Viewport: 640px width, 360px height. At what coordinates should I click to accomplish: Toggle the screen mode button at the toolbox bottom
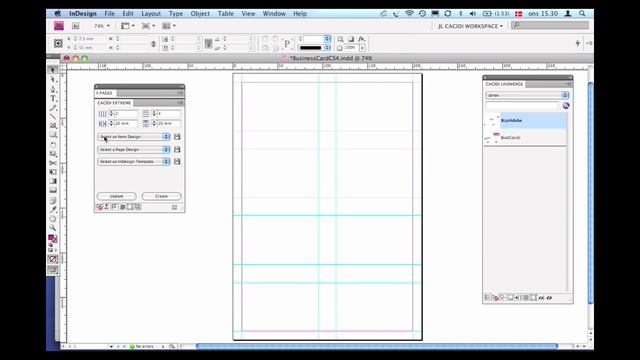pyautogui.click(x=53, y=270)
